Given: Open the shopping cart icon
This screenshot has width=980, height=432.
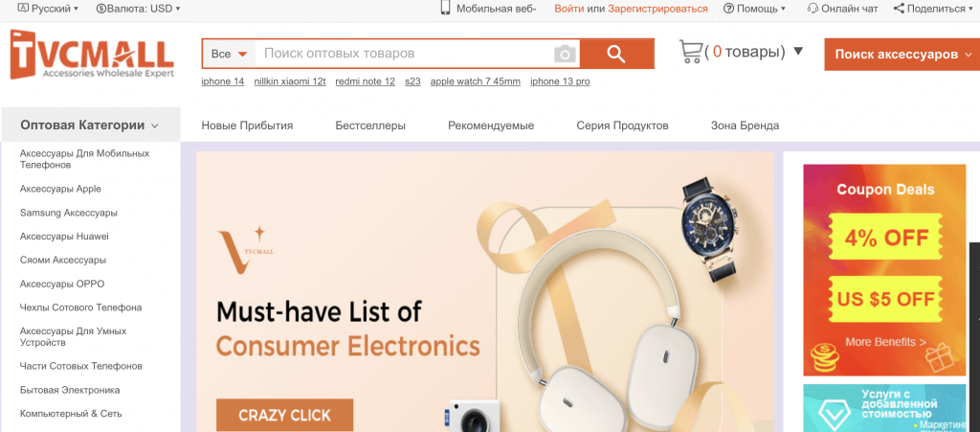Looking at the screenshot, I should coord(691,52).
